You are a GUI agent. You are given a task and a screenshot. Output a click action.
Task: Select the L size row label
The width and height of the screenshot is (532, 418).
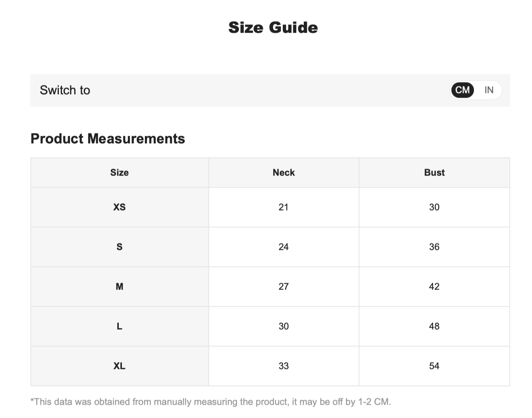coord(120,326)
